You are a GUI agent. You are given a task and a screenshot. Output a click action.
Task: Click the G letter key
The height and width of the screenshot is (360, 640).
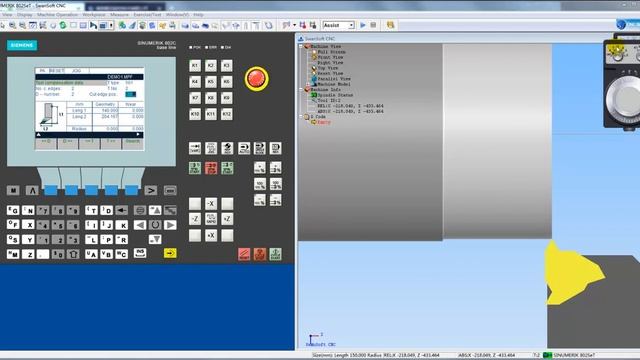13,210
